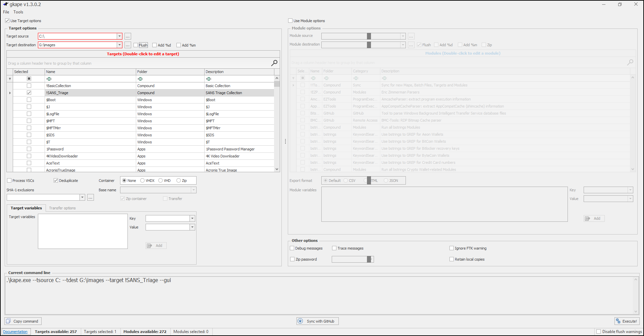Open the target variables Key dropdown

[192, 218]
